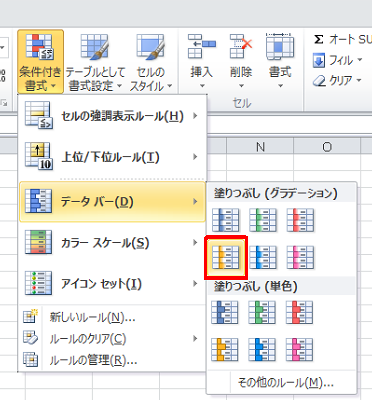
Task: Apply the blue solid fill data bar
Action: click(225, 312)
